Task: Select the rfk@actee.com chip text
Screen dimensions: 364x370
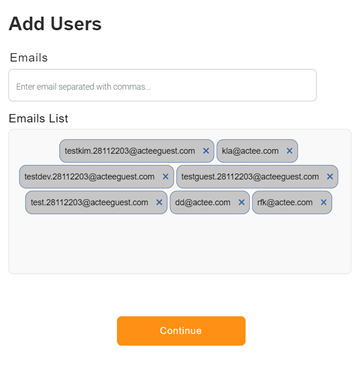Action: (285, 202)
